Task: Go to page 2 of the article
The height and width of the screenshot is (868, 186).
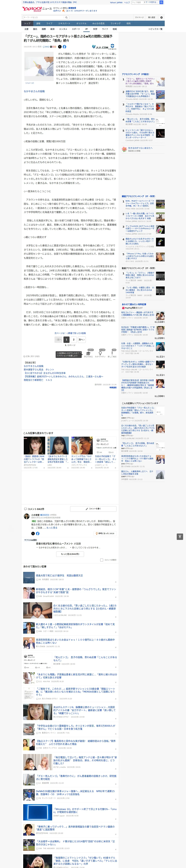Action: click(x=74, y=340)
